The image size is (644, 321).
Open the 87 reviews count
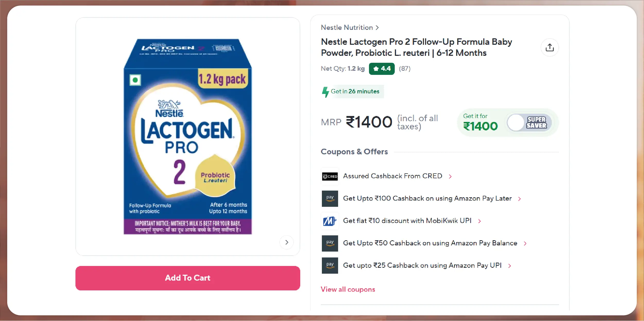[405, 69]
